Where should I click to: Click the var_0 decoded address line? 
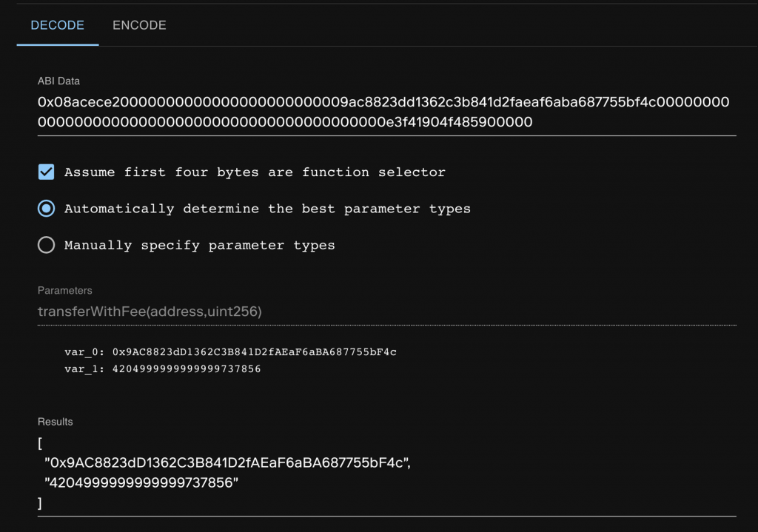click(x=230, y=351)
